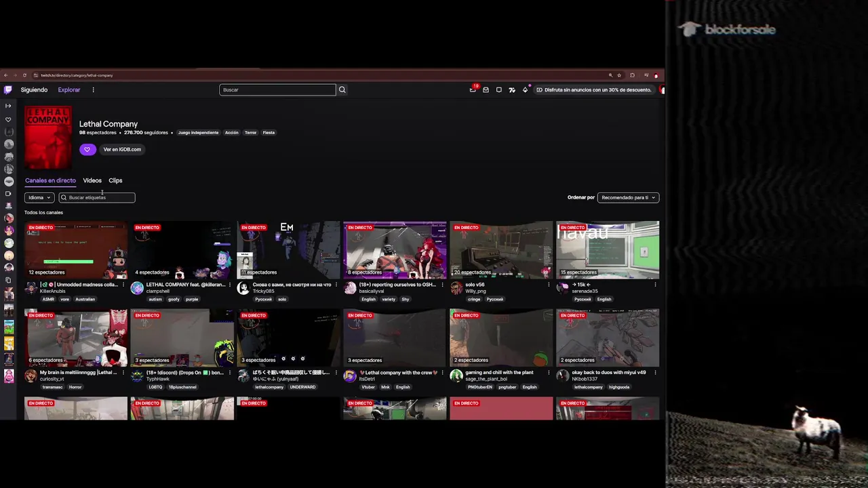Click the ad-free 30% discount offer button

pos(595,89)
